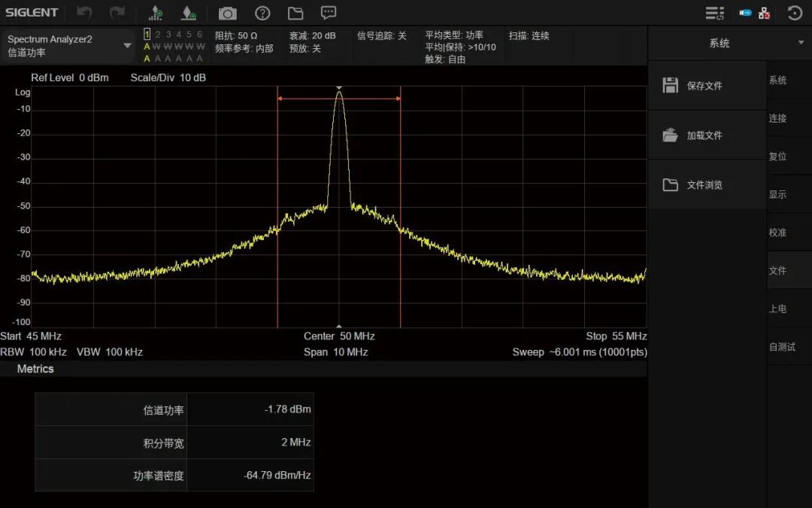The image size is (812, 508).
Task: Click the 平均|保持: >10/10 setting
Action: (460, 47)
